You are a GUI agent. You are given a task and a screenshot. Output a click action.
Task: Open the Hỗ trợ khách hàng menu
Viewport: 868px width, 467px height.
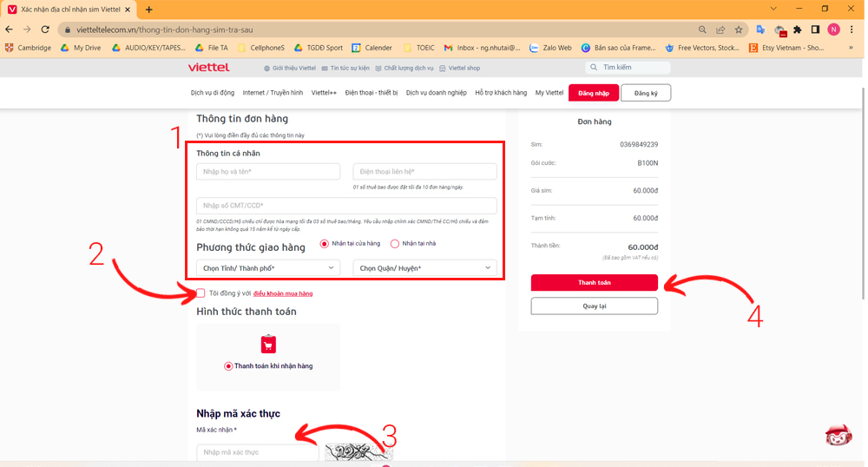pos(501,93)
